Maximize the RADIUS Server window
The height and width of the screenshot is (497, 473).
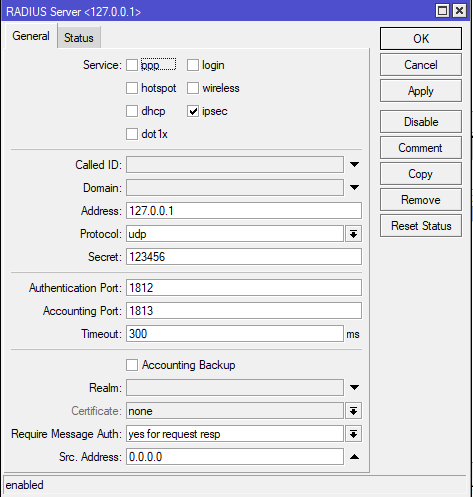442,11
